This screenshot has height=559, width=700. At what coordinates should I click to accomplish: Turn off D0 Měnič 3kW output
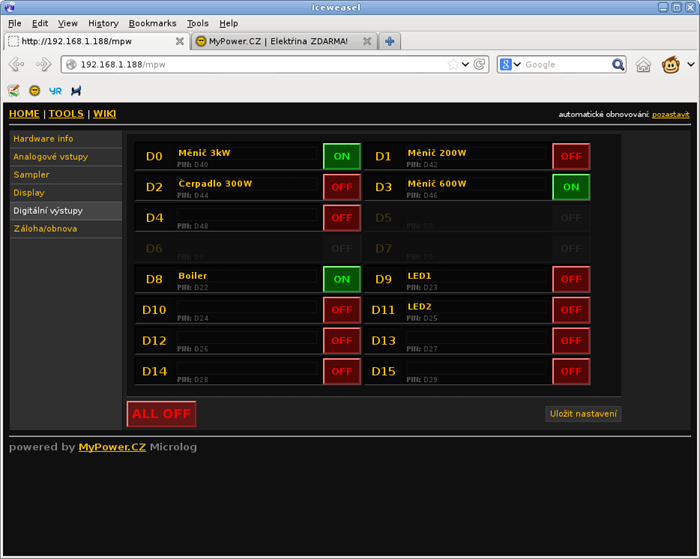[342, 156]
